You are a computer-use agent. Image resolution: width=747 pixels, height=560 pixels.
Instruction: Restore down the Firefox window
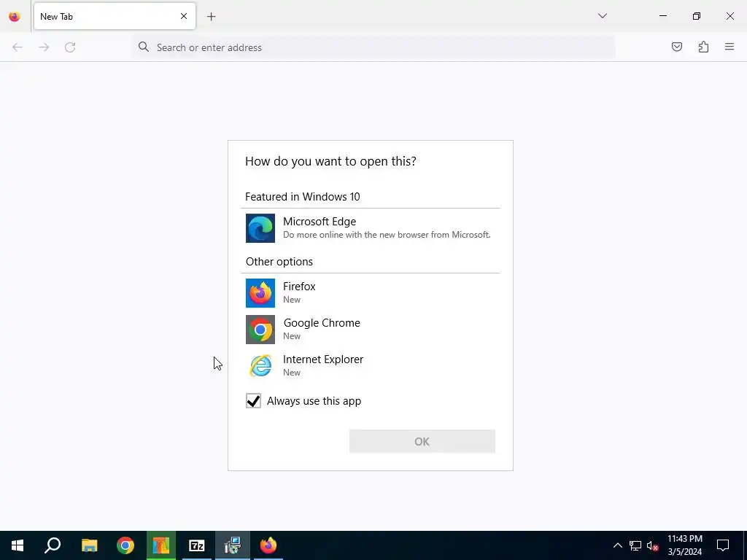[697, 16]
